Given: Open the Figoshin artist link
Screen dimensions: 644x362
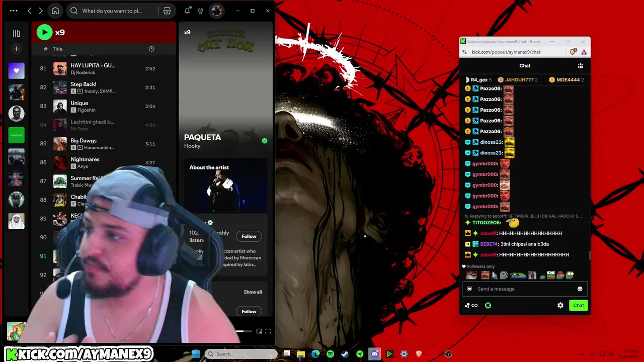Looking at the screenshot, I should 87,110.
